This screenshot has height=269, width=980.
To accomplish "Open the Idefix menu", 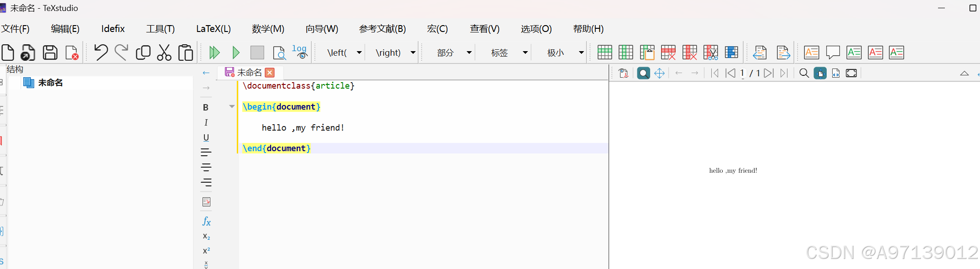I will (x=113, y=29).
